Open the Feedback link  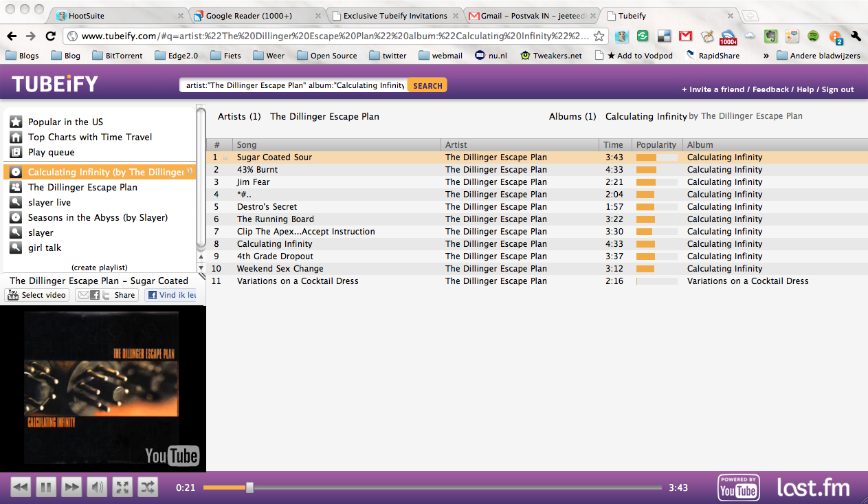[772, 89]
